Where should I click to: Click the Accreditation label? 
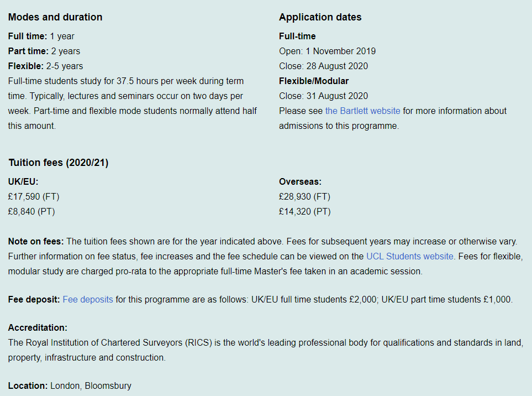pyautogui.click(x=38, y=328)
